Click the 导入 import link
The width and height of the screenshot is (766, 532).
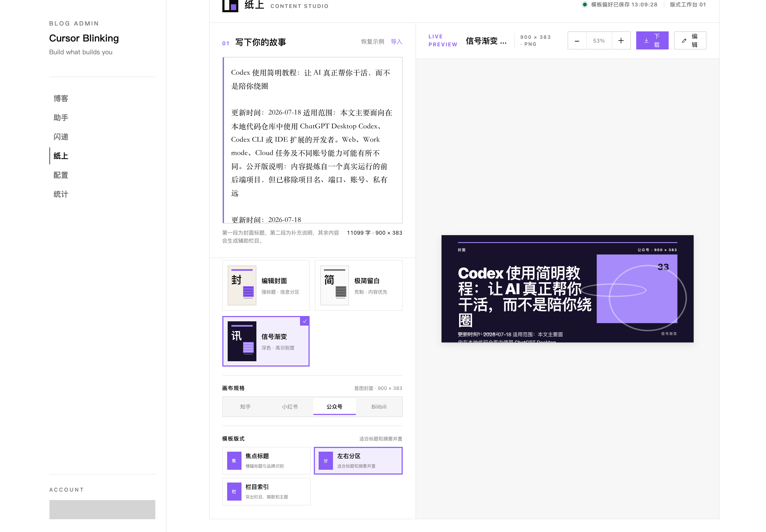(396, 42)
